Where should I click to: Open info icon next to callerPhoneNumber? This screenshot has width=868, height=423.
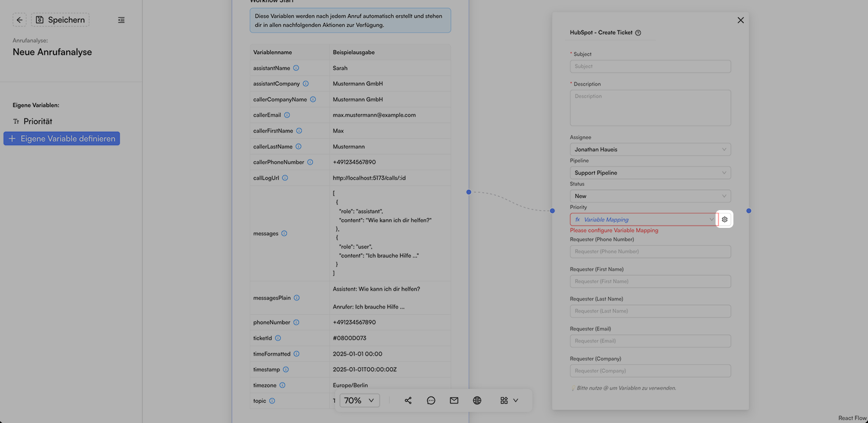pos(310,162)
